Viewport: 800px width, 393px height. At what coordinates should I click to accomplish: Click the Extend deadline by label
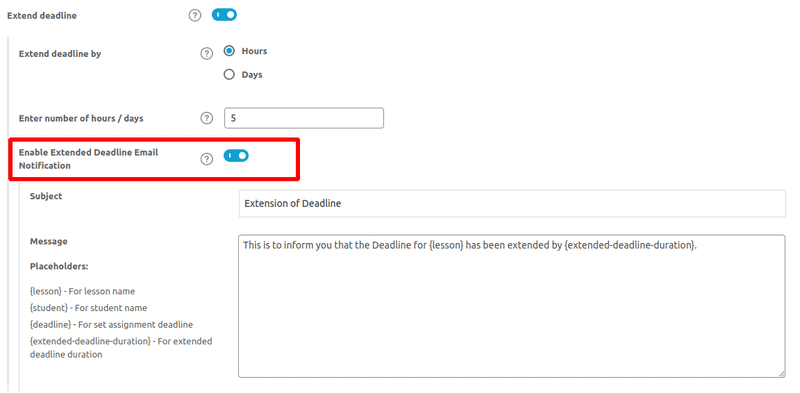pos(60,54)
